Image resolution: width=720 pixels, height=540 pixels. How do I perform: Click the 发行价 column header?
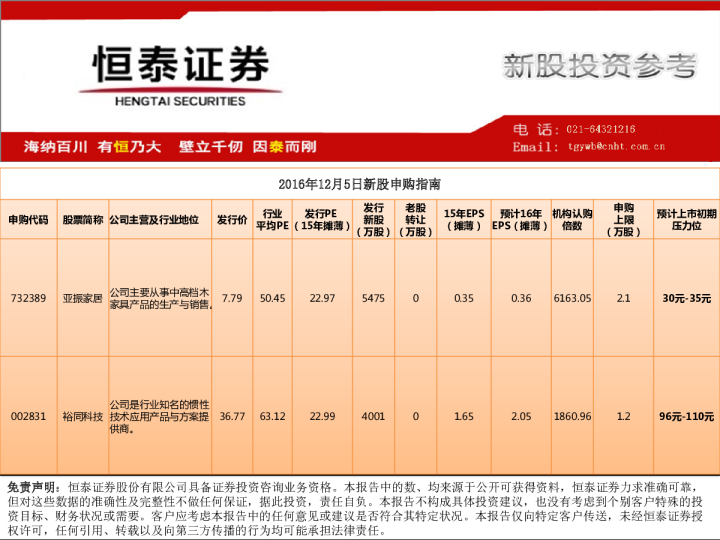(232, 220)
